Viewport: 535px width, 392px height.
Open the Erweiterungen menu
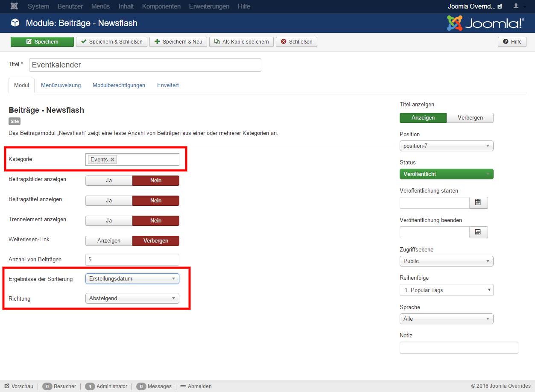pos(209,6)
